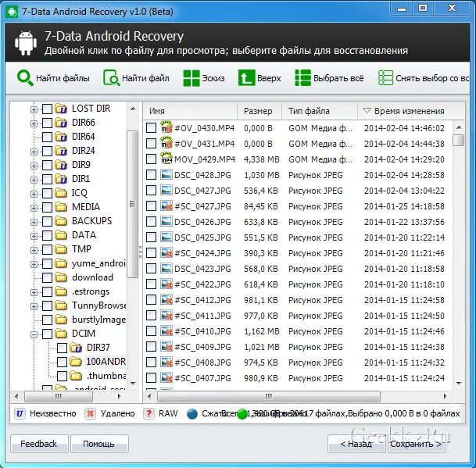The width and height of the screenshot is (476, 468).
Task: Tick the DCIM folder checkbox
Action: click(x=47, y=334)
